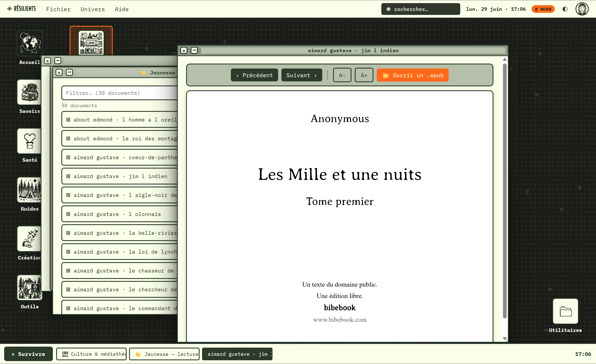Minimize the Jeunesse folder window
This screenshot has width=596, height=364.
(69, 72)
